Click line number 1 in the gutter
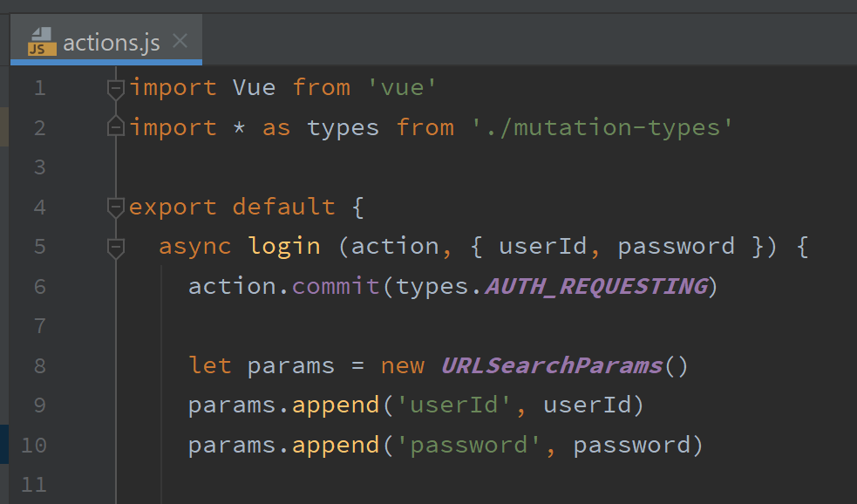This screenshot has height=504, width=857. point(40,88)
